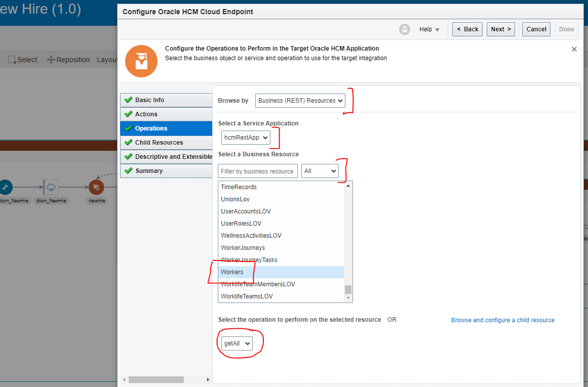Open the All filter dropdown
The width and height of the screenshot is (588, 387).
320,171
